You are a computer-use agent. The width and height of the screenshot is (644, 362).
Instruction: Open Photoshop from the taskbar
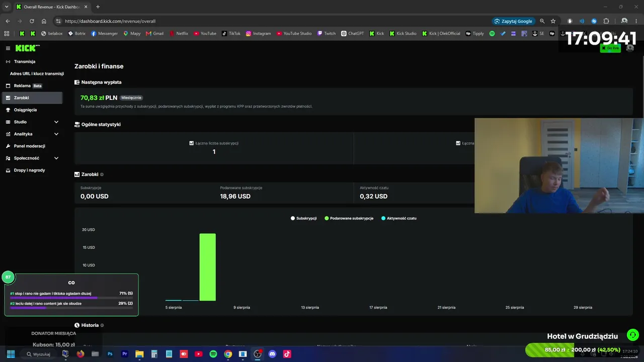[x=110, y=354]
